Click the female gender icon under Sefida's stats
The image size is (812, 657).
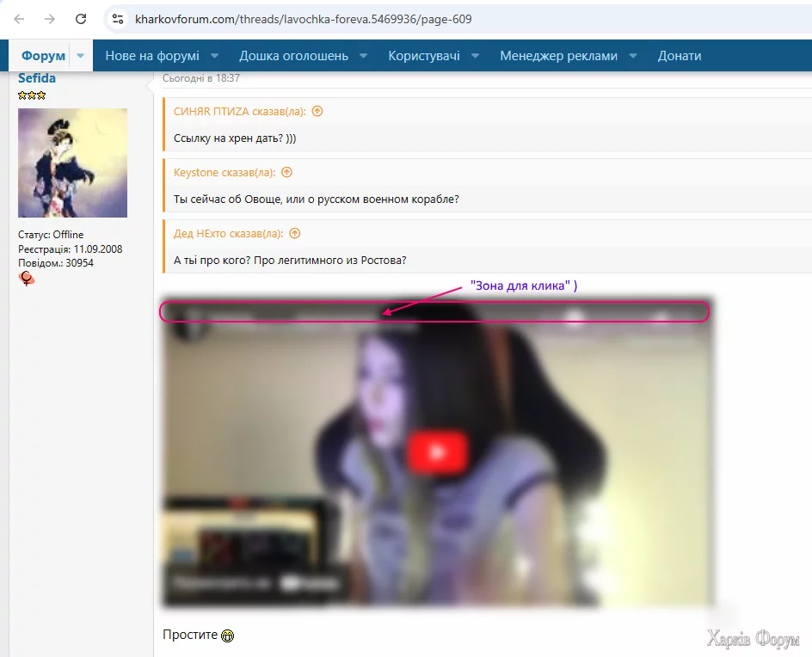point(26,279)
